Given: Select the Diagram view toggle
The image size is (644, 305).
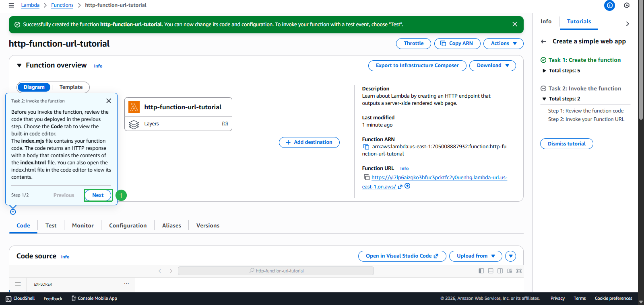Looking at the screenshot, I should click(x=34, y=87).
